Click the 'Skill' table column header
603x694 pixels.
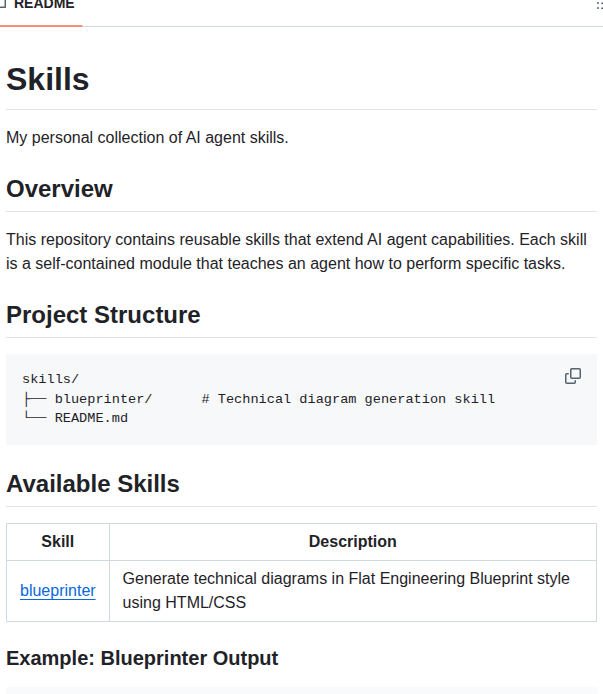[x=58, y=542]
